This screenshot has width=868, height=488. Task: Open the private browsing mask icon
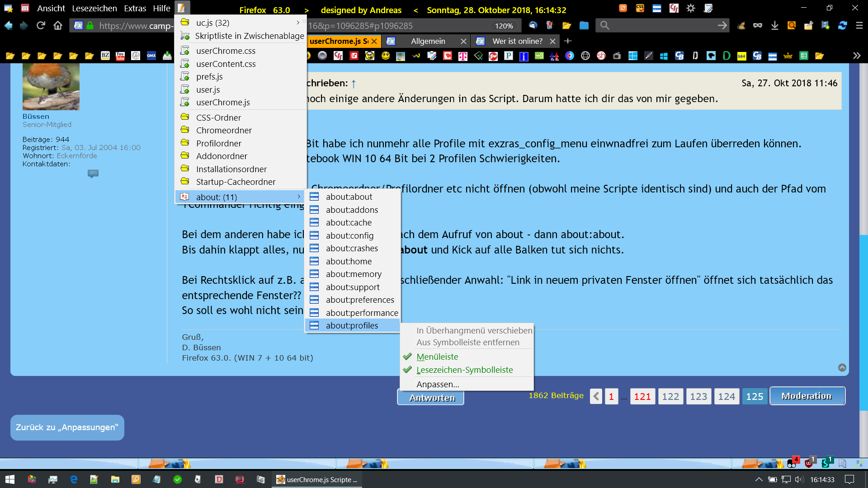(x=757, y=26)
